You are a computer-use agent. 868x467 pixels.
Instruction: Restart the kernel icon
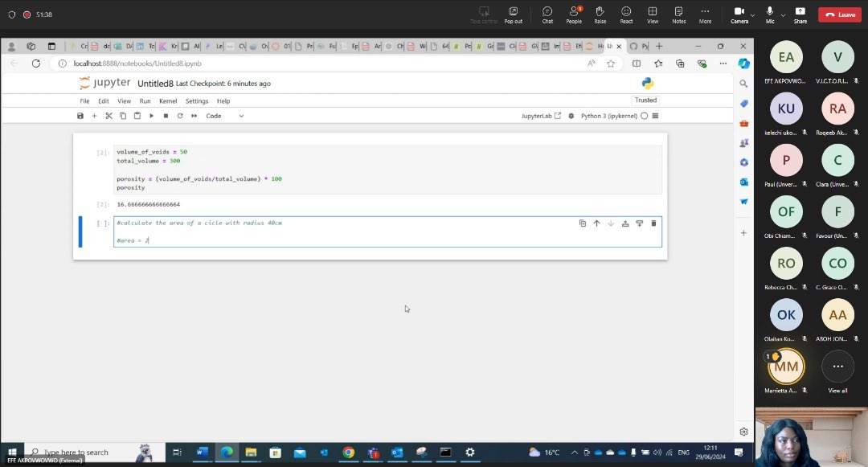(x=180, y=116)
